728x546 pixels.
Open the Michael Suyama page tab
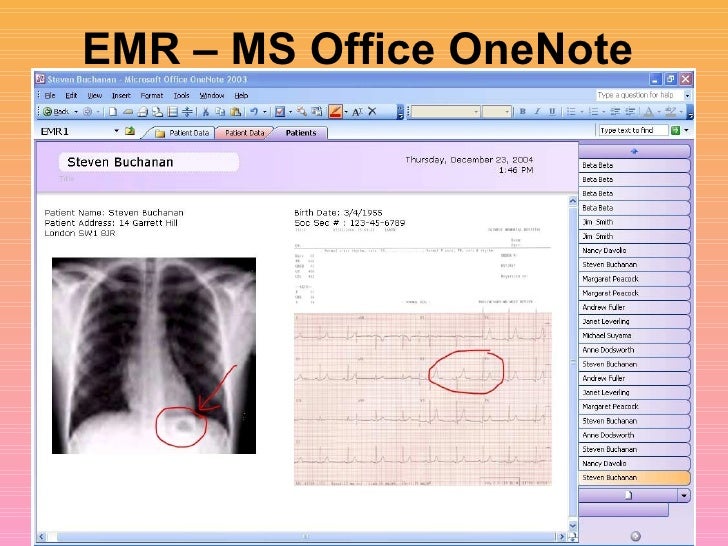tap(634, 335)
